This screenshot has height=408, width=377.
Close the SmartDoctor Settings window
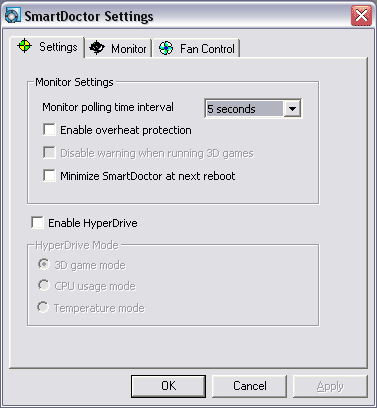click(361, 16)
